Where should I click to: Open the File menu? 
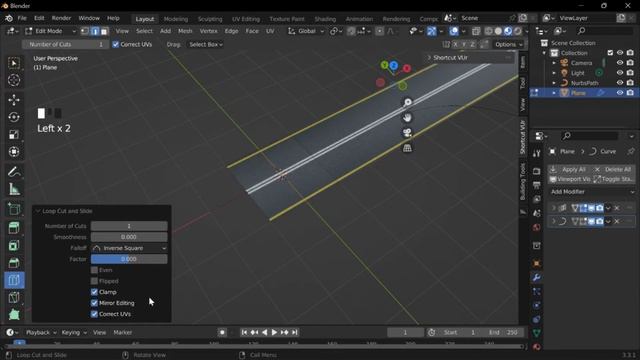(x=22, y=18)
